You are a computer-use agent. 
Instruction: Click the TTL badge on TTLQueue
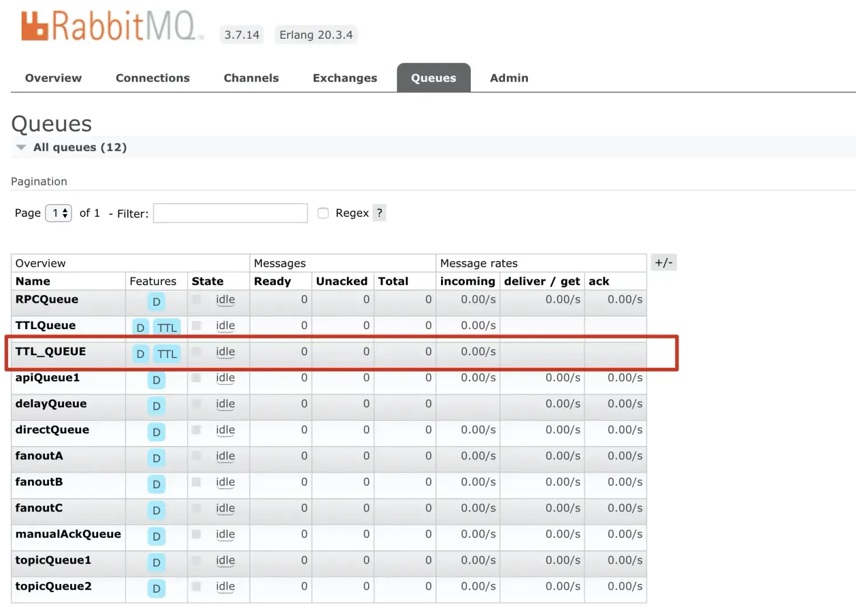tap(167, 327)
